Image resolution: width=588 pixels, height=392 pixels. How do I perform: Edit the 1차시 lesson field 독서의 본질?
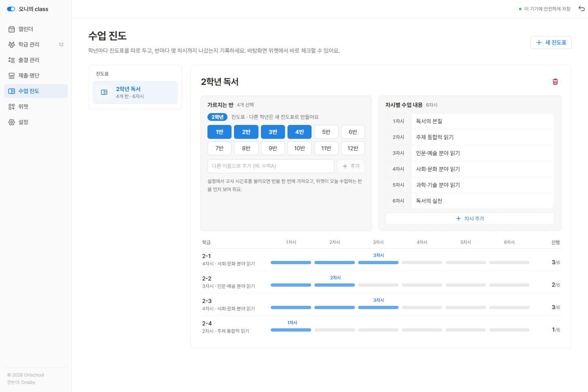[482, 121]
